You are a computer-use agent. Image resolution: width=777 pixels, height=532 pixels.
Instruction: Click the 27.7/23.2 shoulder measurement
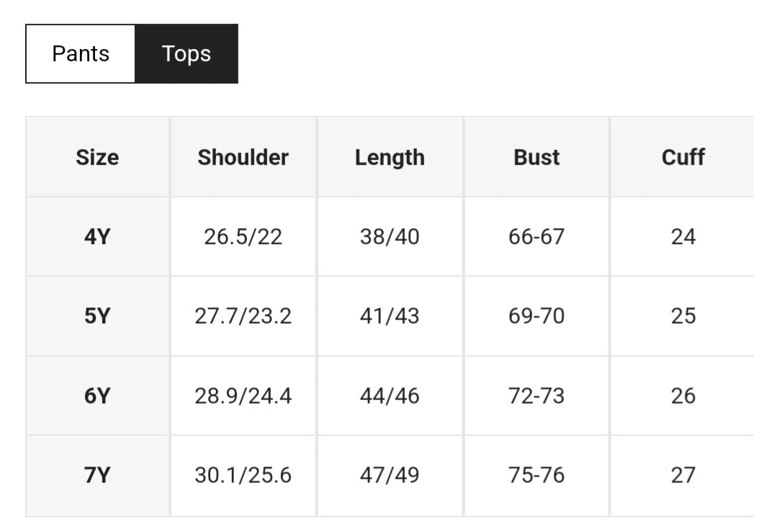pos(243,316)
